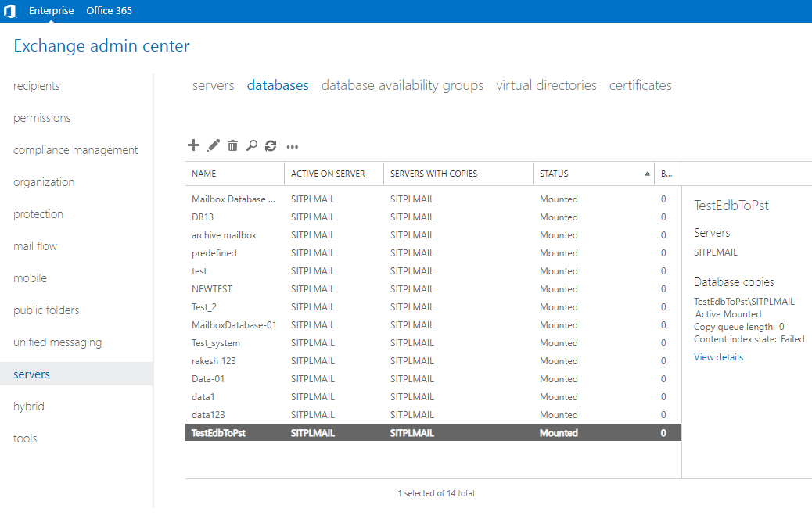Click the Office logo icon

tap(10, 11)
